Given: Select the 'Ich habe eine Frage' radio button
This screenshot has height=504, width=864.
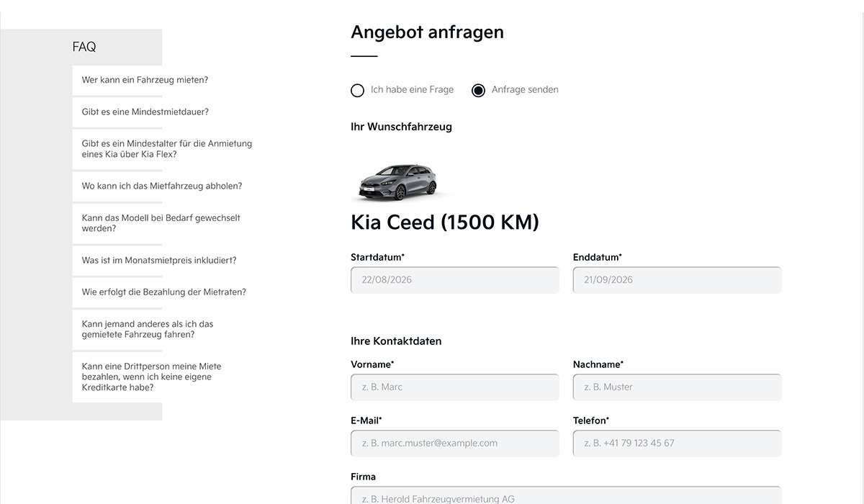Looking at the screenshot, I should click(x=357, y=90).
